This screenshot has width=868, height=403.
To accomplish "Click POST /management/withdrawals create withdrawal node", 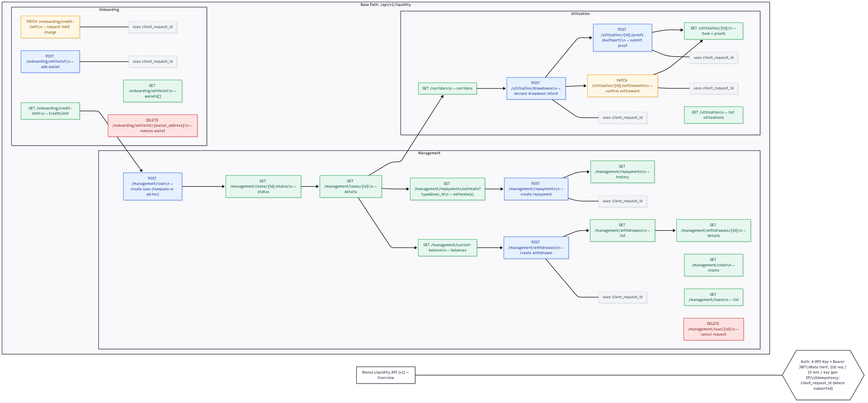I will tap(536, 248).
